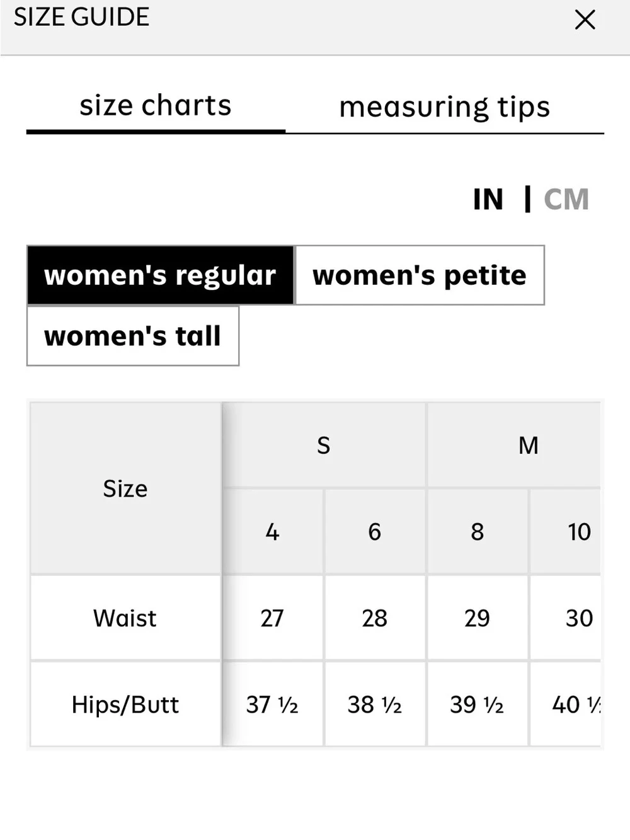
Task: Click waist value 27 cell
Action: [272, 618]
